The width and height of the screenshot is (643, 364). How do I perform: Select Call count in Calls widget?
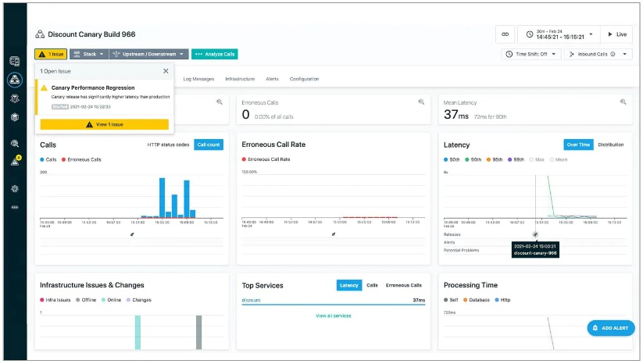[209, 145]
